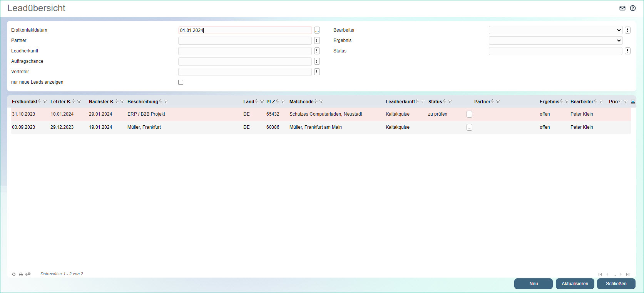
Task: Click the Neu button
Action: click(x=533, y=284)
